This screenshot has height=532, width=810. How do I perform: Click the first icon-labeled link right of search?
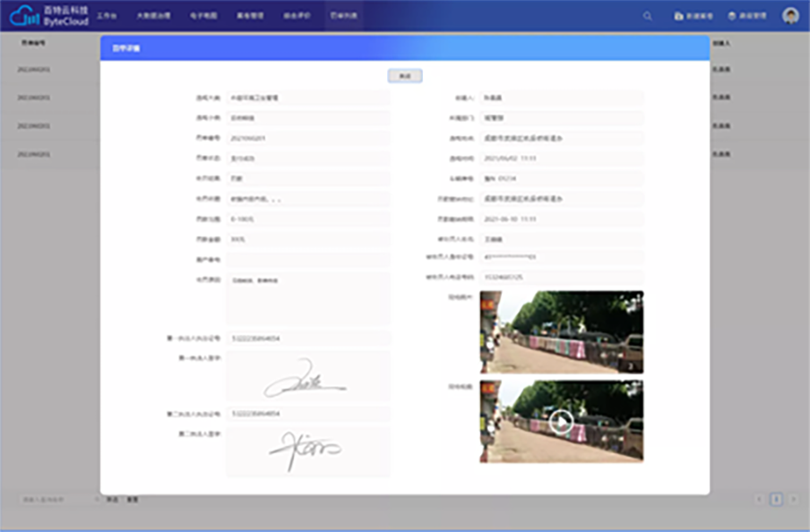tap(693, 16)
